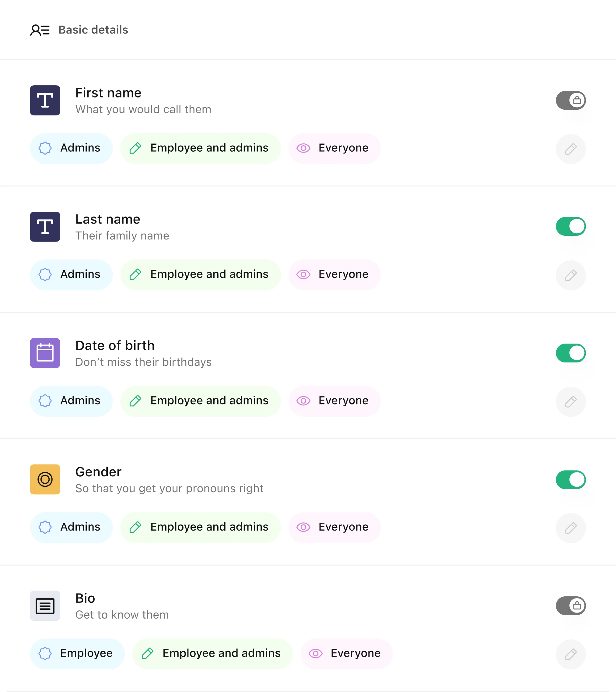Viewport: 616px width, 692px height.
Task: Click the Bio row's edit pencil icon
Action: point(571,655)
